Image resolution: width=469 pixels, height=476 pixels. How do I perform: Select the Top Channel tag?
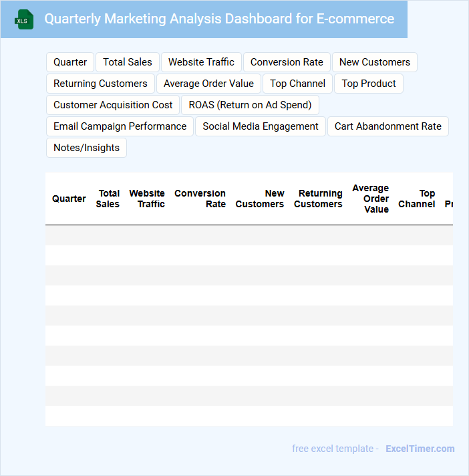point(297,84)
